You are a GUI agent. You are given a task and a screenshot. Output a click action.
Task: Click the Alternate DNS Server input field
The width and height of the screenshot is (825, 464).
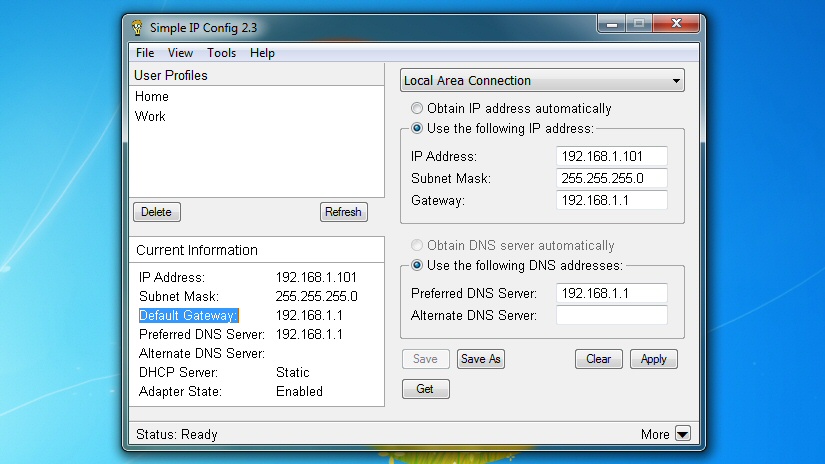(x=611, y=315)
